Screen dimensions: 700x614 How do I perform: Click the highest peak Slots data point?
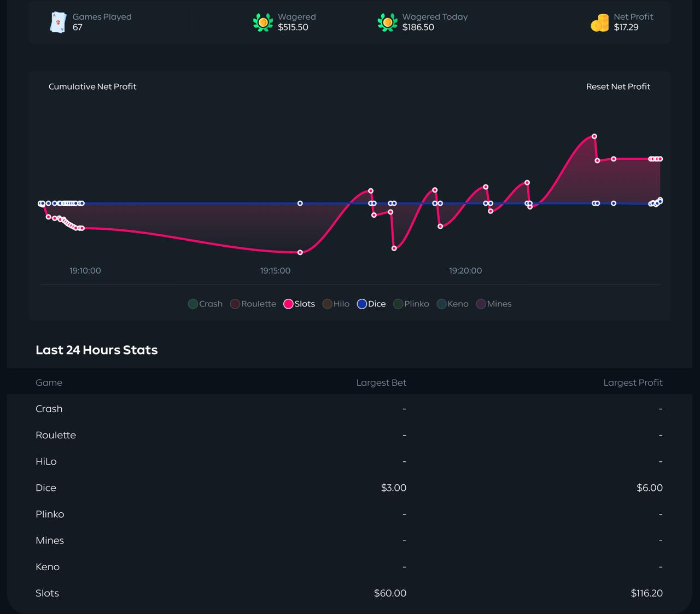tap(594, 136)
